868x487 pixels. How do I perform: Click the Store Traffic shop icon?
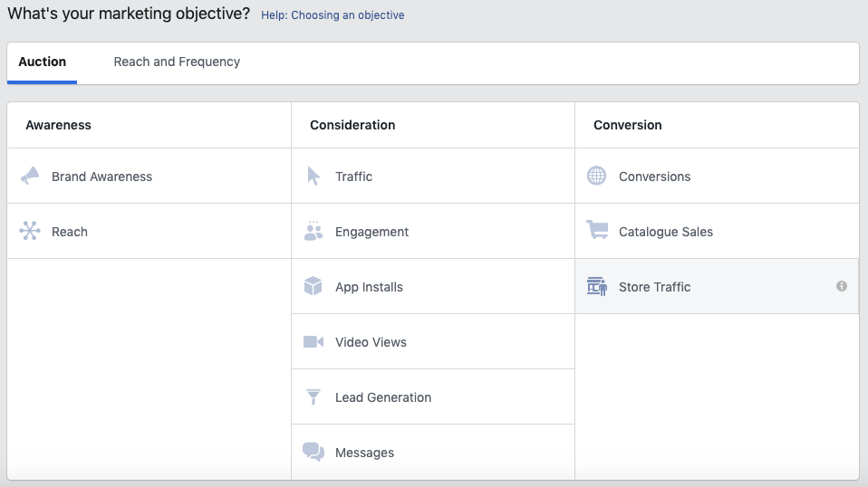click(597, 286)
